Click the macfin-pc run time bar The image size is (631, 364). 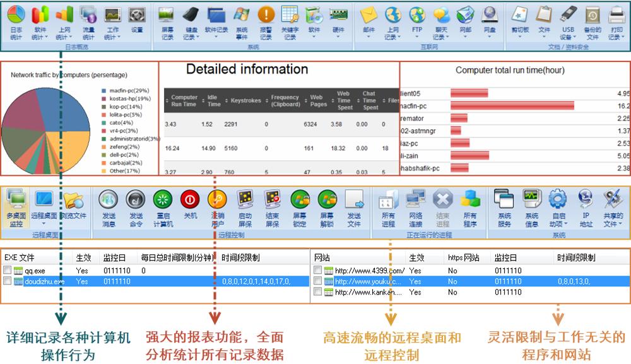(512, 106)
